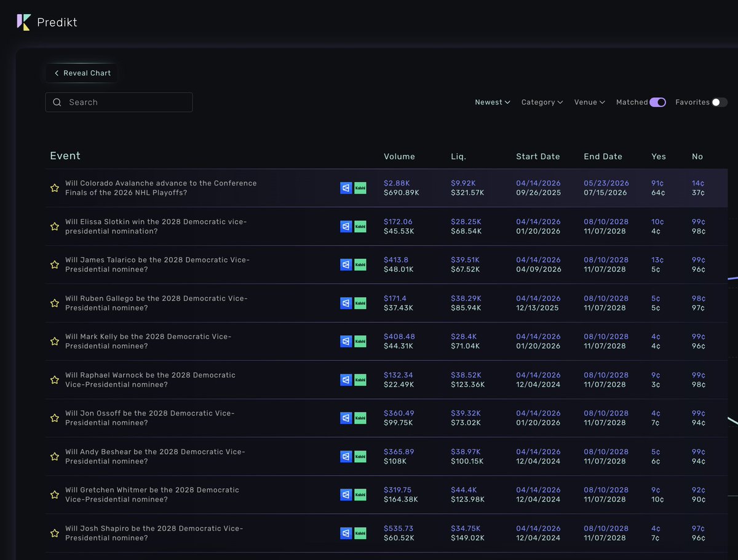Favorite the Raphael Warnock event

pos(55,380)
